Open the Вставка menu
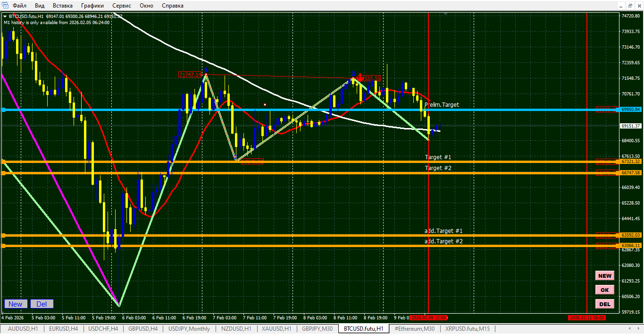644x334 pixels. pos(63,6)
